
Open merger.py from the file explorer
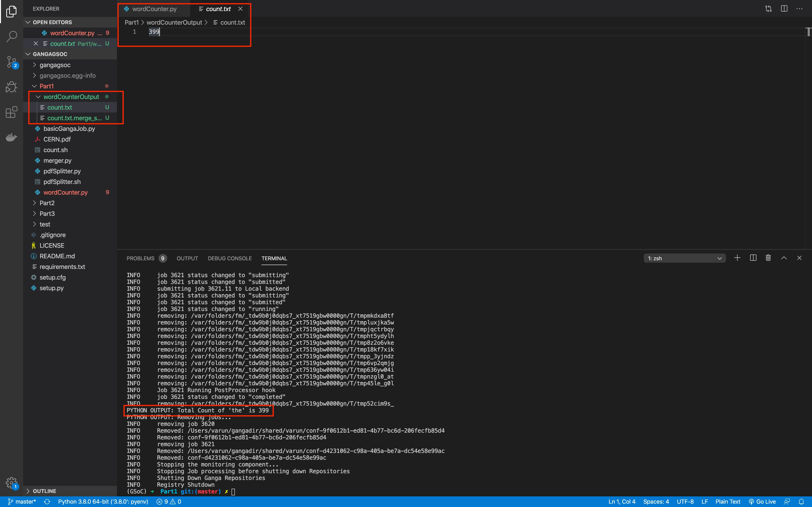pyautogui.click(x=57, y=161)
